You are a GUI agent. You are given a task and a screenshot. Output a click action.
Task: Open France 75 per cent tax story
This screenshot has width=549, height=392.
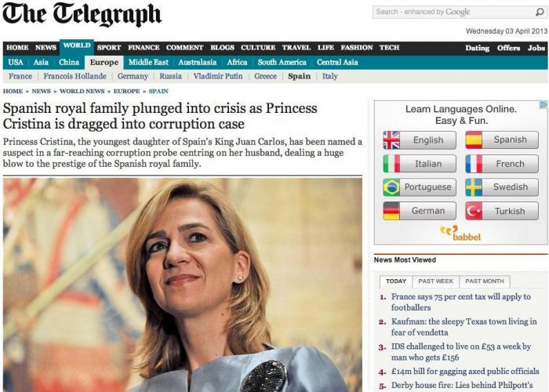[x=461, y=302]
